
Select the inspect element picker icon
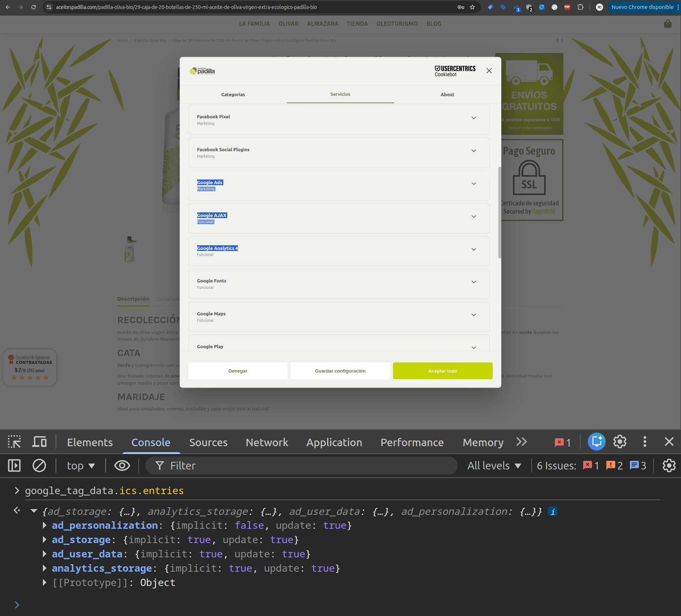click(14, 442)
